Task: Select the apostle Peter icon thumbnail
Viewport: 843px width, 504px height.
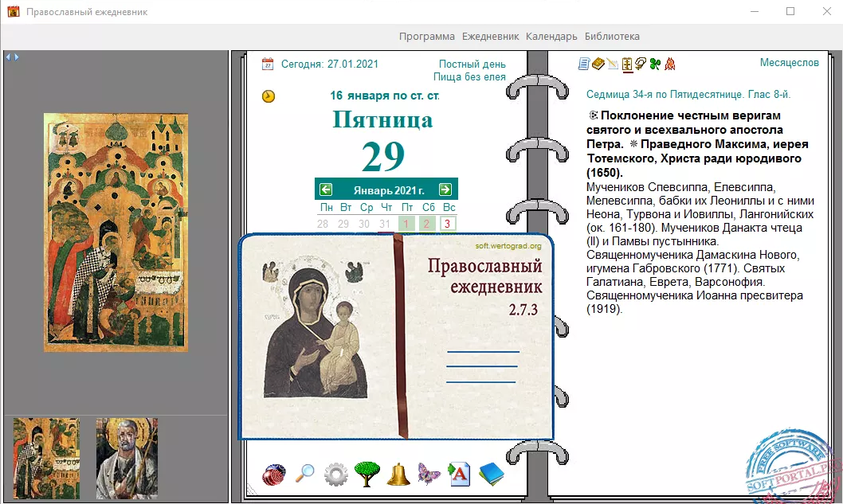Action: click(128, 459)
